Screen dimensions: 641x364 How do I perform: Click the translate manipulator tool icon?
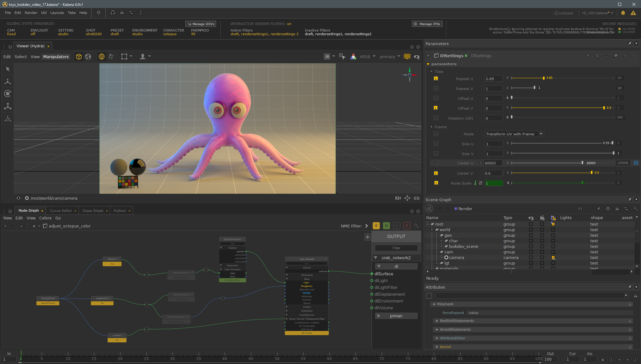8,81
